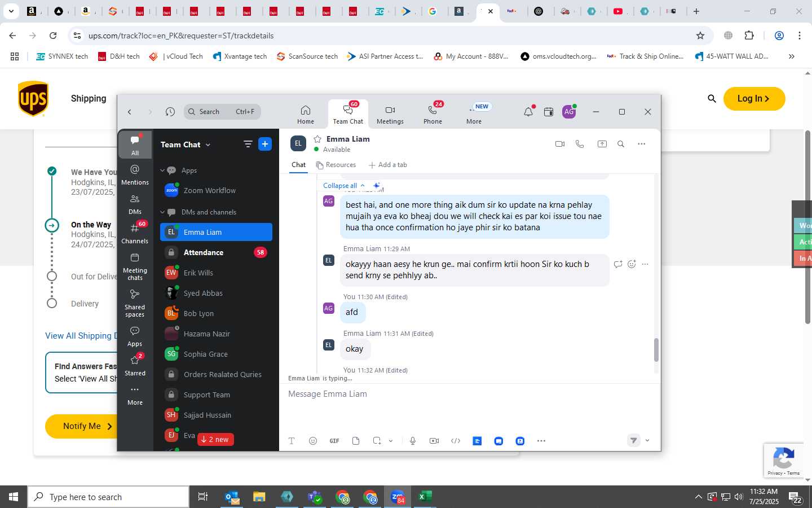Screen dimensions: 812x508
Task: Start phone call with Emma Liam
Action: (580, 144)
